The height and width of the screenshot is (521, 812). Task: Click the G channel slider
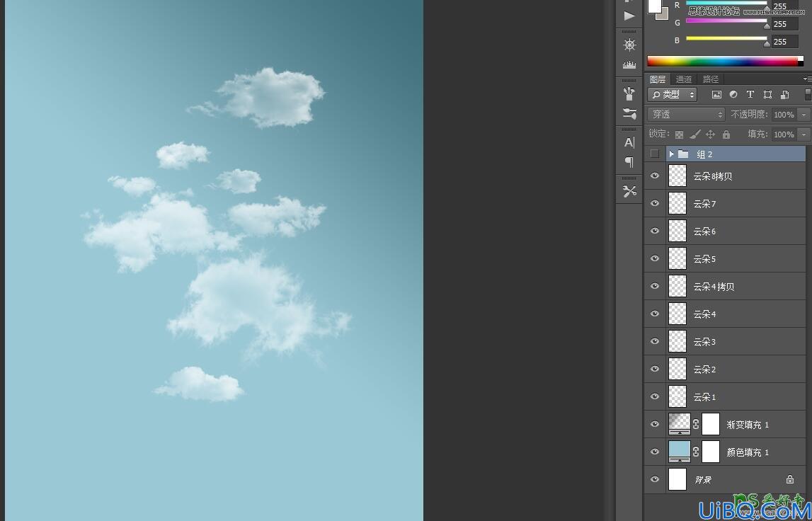pyautogui.click(x=726, y=21)
